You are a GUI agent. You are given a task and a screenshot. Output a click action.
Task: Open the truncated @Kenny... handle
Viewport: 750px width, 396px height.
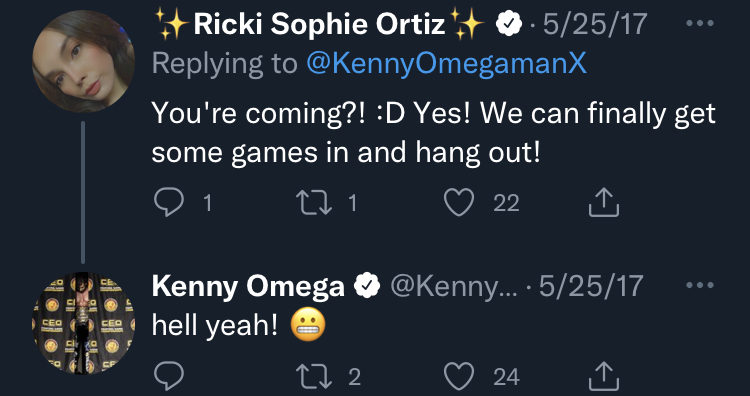[454, 286]
